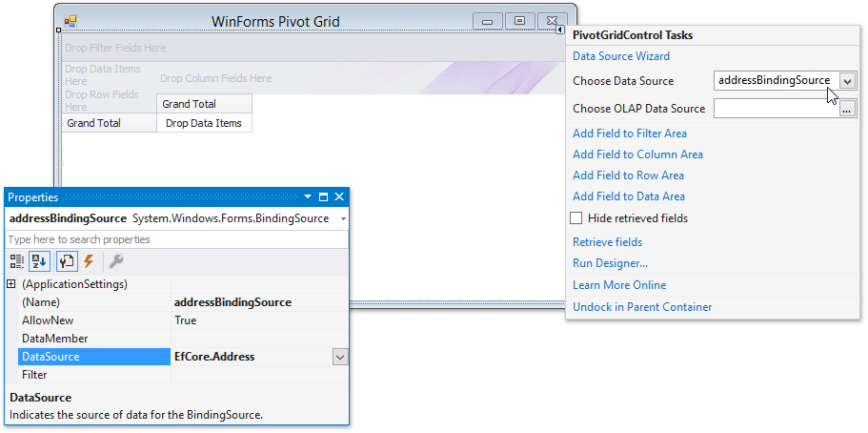
Task: Click the Grand Total column header
Action: point(204,104)
